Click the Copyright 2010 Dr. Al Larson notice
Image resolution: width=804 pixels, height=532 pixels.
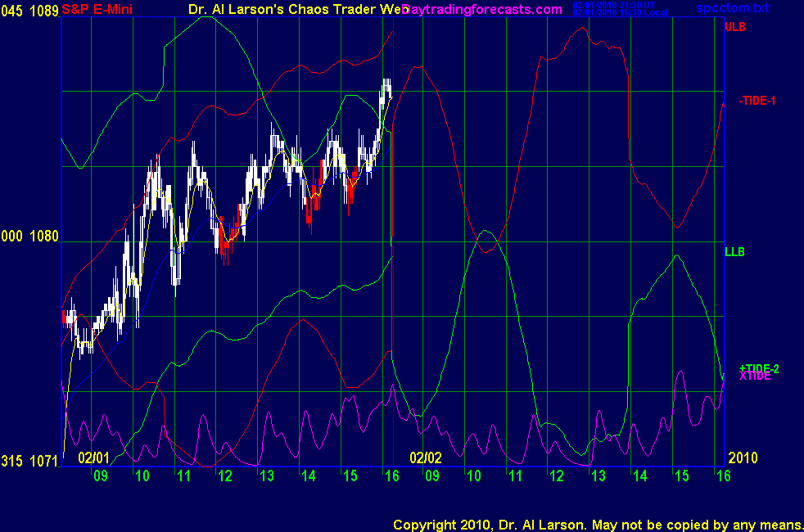598,525
